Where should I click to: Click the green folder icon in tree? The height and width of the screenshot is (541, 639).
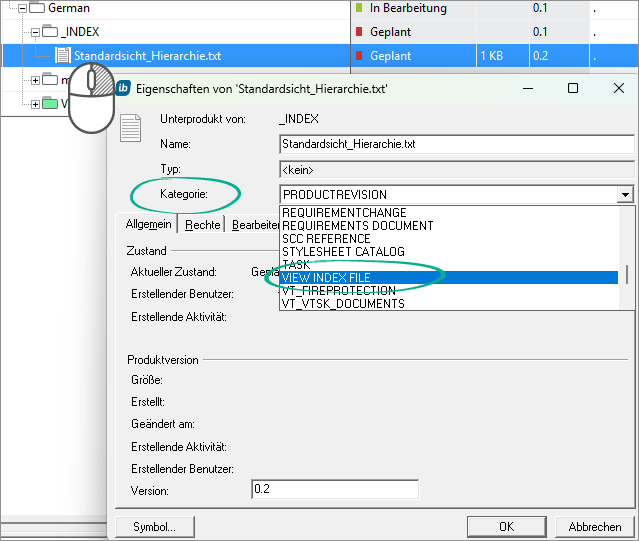pyautogui.click(x=50, y=103)
